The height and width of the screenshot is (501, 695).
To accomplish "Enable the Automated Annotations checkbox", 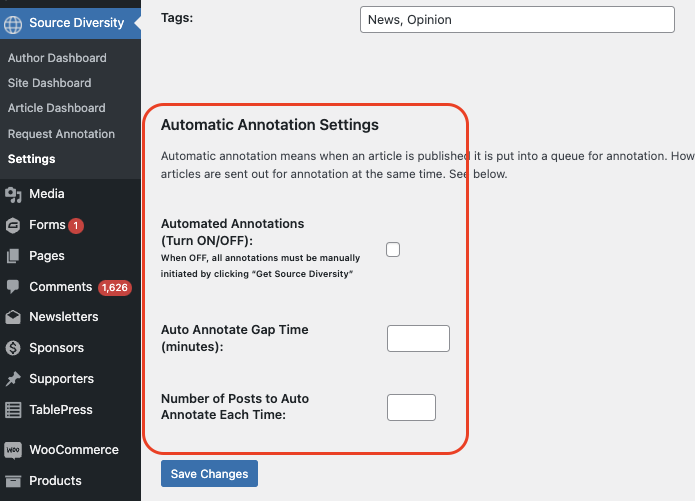I will (393, 250).
